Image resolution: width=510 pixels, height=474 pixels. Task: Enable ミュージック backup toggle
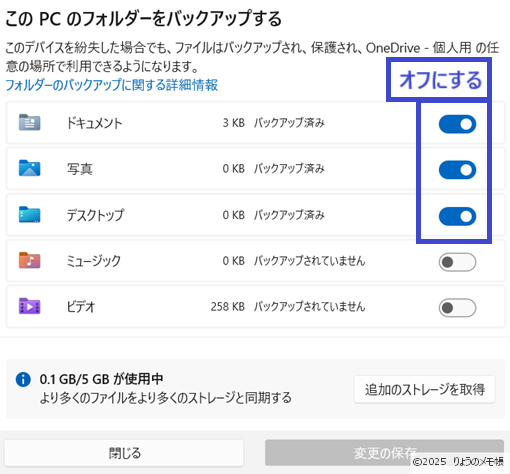pos(457,262)
